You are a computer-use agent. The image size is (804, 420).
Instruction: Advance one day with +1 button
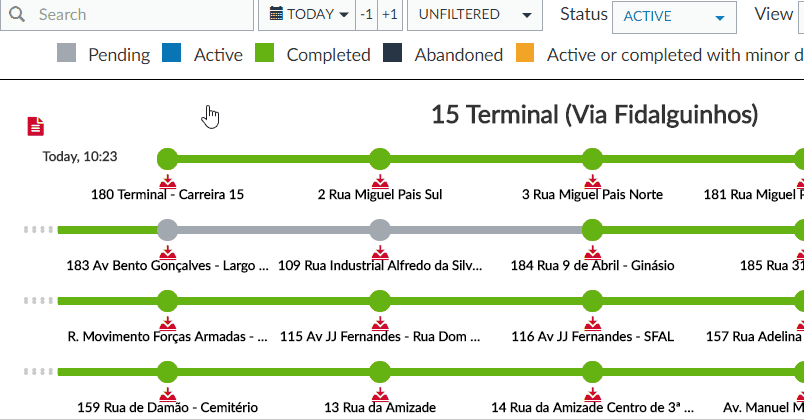pyautogui.click(x=390, y=15)
